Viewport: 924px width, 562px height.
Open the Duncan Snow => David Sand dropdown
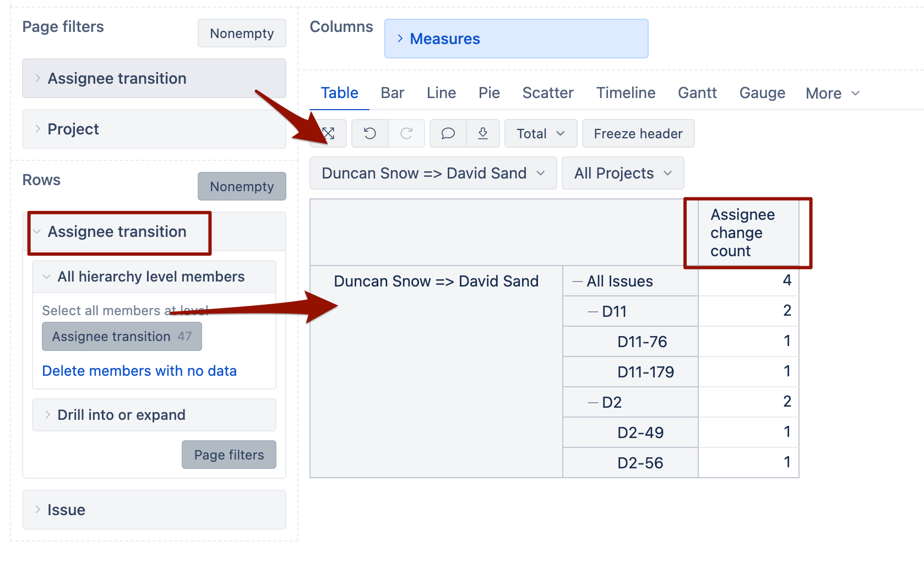[x=433, y=174]
